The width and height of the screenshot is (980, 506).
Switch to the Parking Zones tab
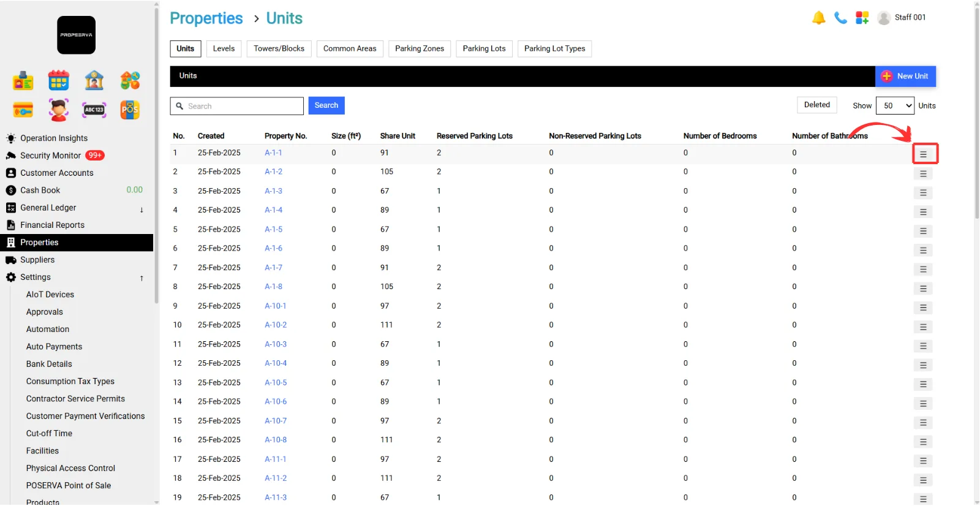tap(420, 49)
